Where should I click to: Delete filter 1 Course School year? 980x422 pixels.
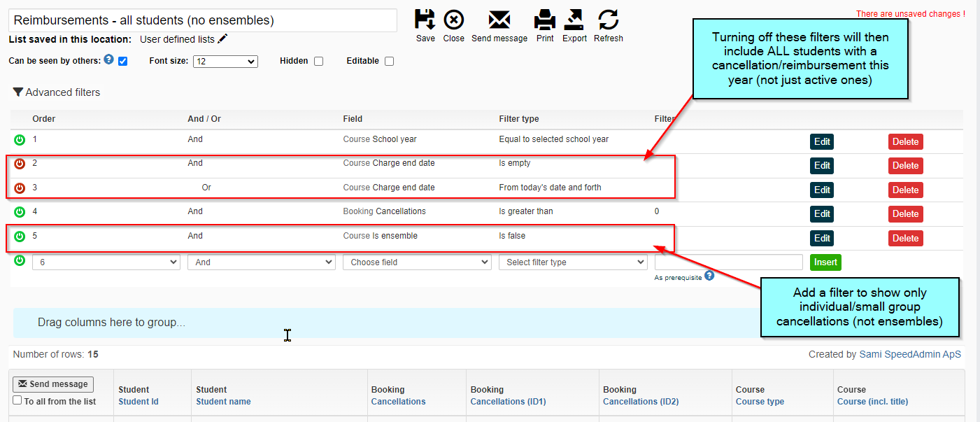click(x=905, y=141)
